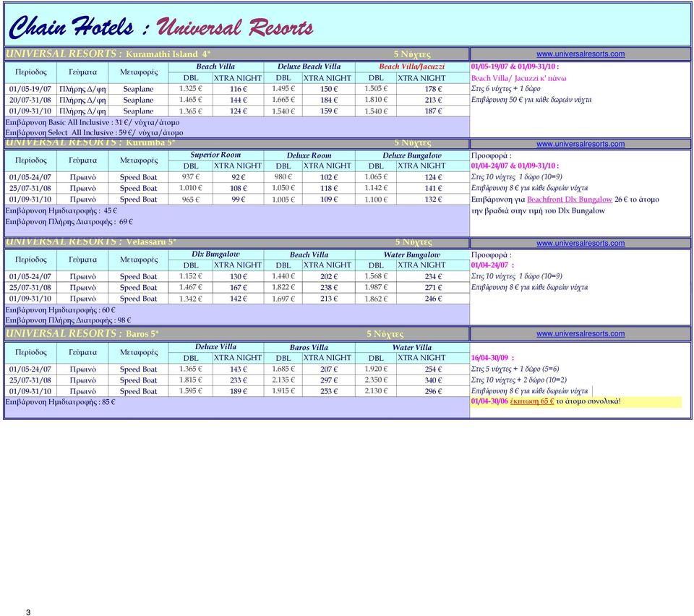Click the '1.810 €' price cell
This screenshot has height=616, width=694.
[x=376, y=100]
